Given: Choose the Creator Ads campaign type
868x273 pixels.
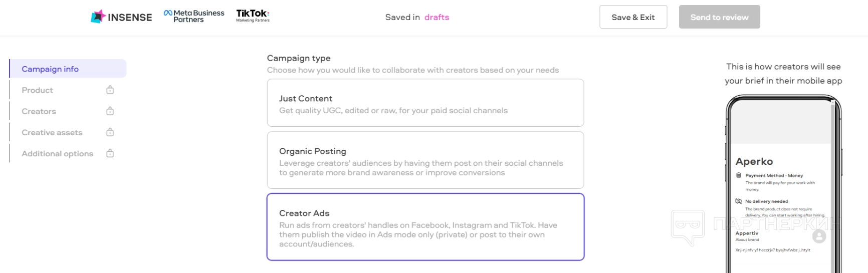Looking at the screenshot, I should point(425,227).
